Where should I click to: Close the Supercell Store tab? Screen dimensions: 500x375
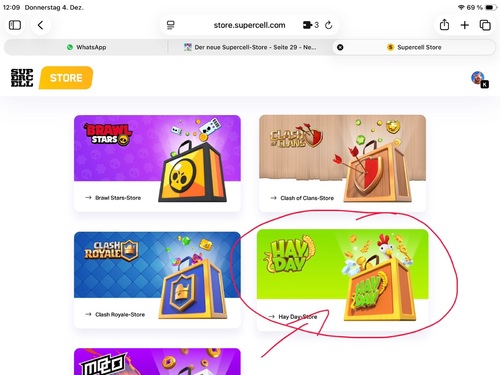340,47
